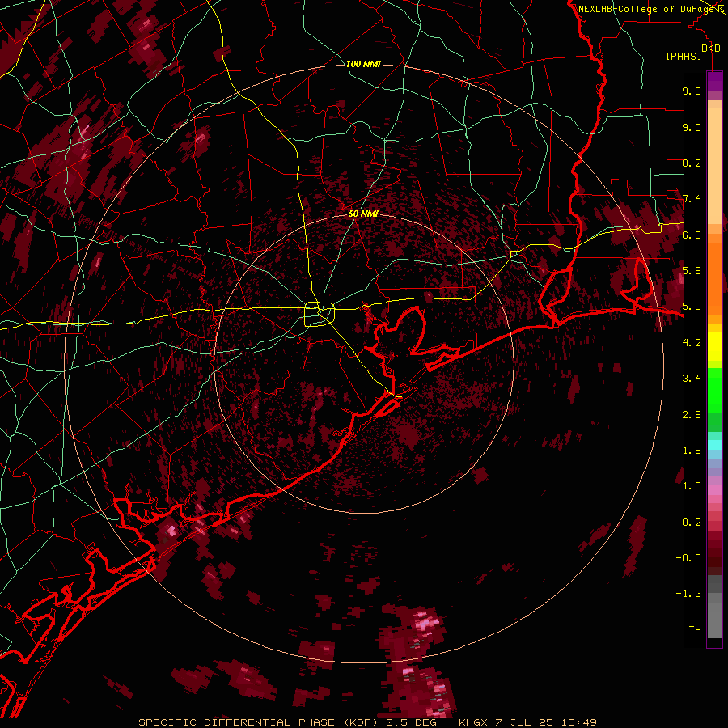Image resolution: width=728 pixels, height=728 pixels.
Task: Click the 5.0 scale value
Action: point(692,307)
